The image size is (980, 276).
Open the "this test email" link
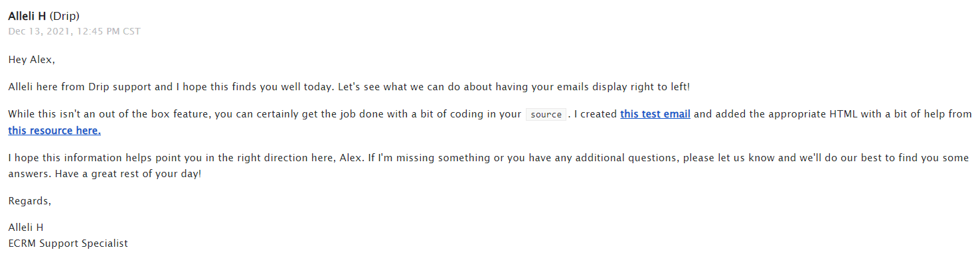(x=655, y=114)
